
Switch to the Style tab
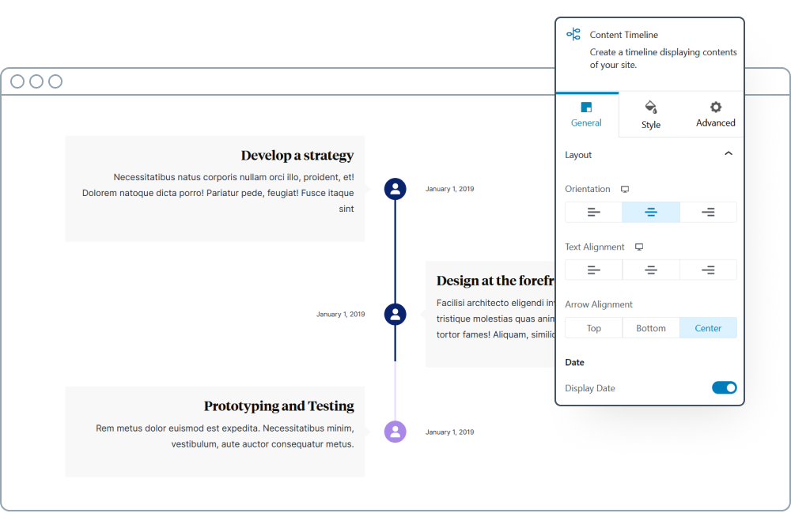click(651, 115)
